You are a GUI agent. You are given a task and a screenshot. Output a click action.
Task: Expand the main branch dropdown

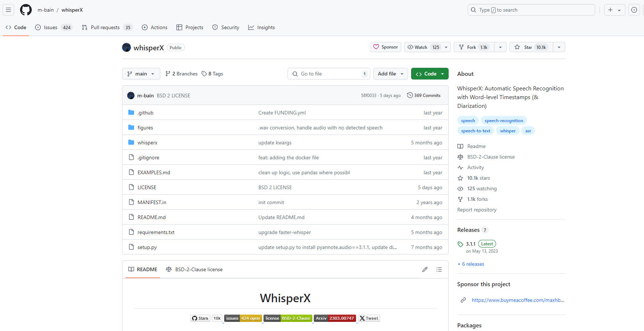[141, 74]
